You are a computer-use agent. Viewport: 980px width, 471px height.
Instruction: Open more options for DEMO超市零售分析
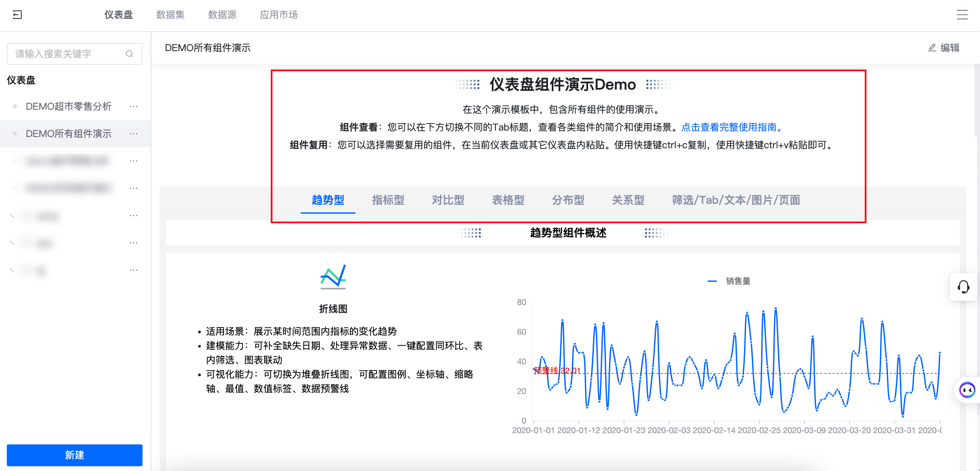click(134, 106)
